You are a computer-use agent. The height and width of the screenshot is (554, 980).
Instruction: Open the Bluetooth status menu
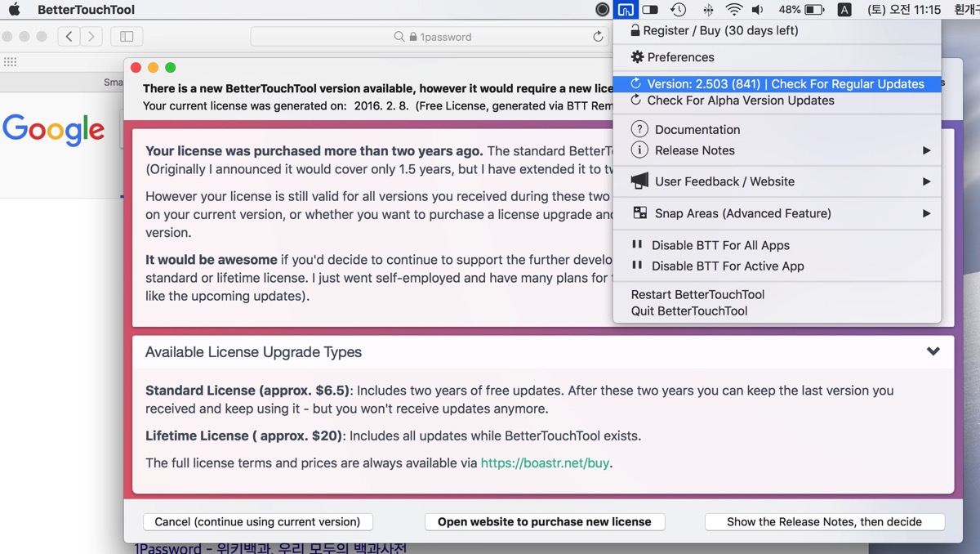708,10
